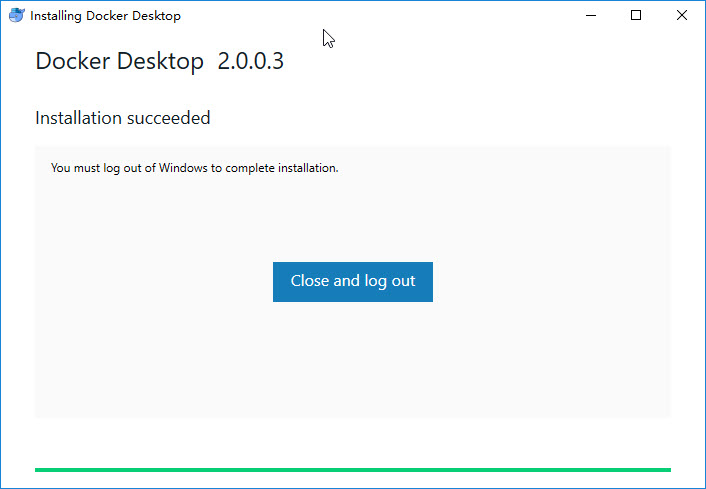Close the installer with the X button

[x=682, y=15]
